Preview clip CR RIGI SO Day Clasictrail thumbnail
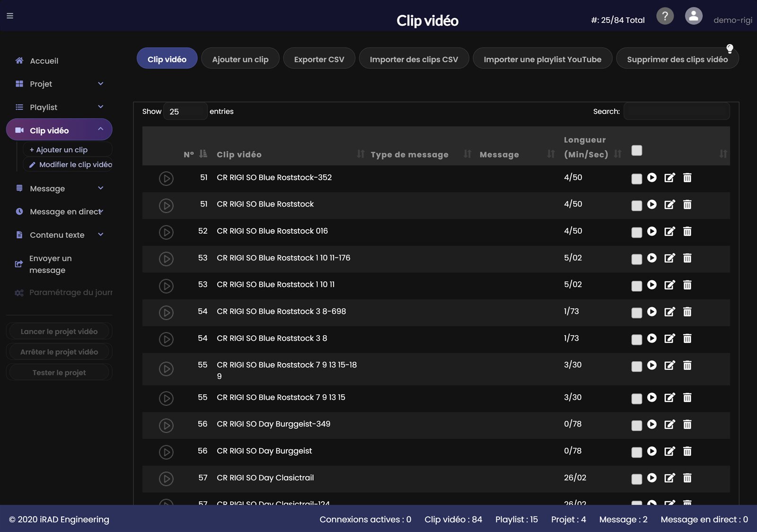The width and height of the screenshot is (757, 532). click(166, 479)
